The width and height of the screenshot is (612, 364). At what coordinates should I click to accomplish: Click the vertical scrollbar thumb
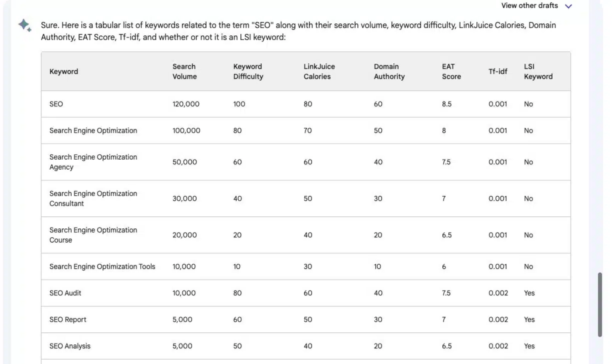coord(600,305)
